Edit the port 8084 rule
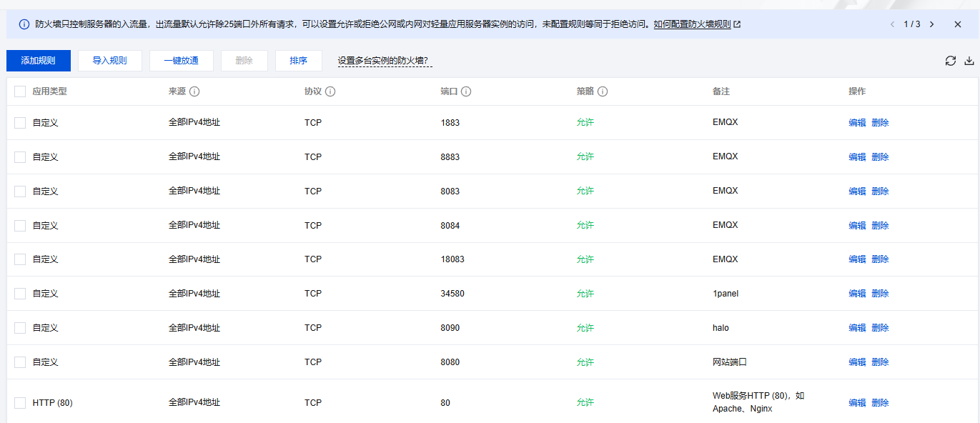 (857, 226)
